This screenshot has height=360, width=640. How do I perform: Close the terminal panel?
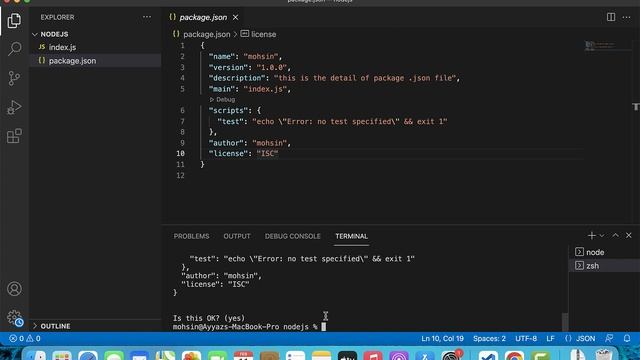point(629,236)
